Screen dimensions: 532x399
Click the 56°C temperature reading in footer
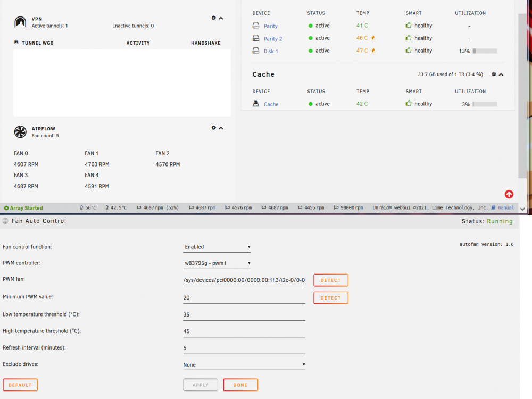pos(88,207)
